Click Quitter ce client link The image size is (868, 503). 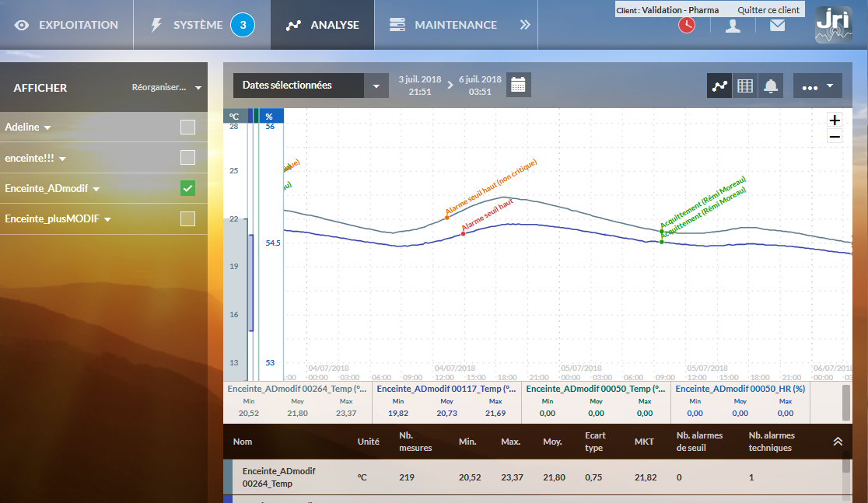pos(768,10)
